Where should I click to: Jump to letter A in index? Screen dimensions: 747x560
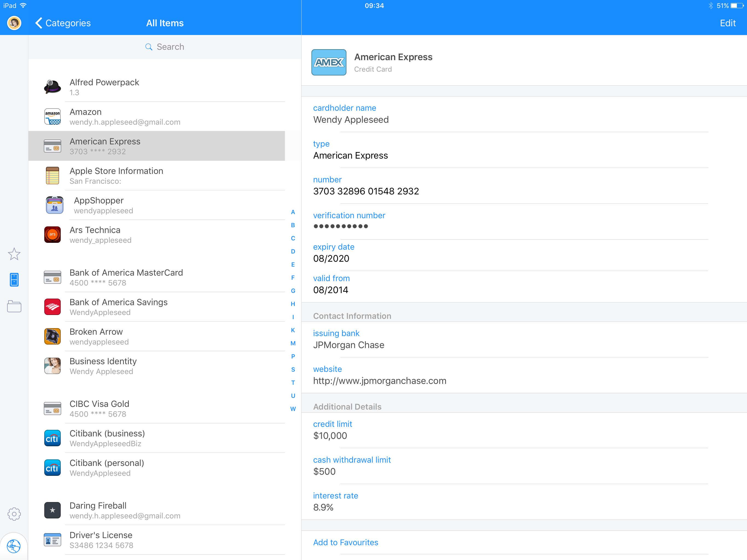click(293, 212)
